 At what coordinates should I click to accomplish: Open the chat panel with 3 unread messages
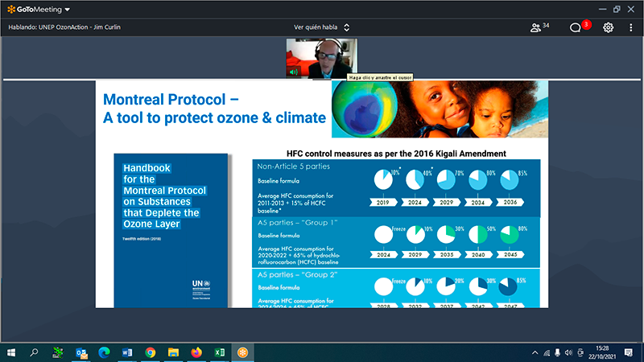[x=577, y=27]
